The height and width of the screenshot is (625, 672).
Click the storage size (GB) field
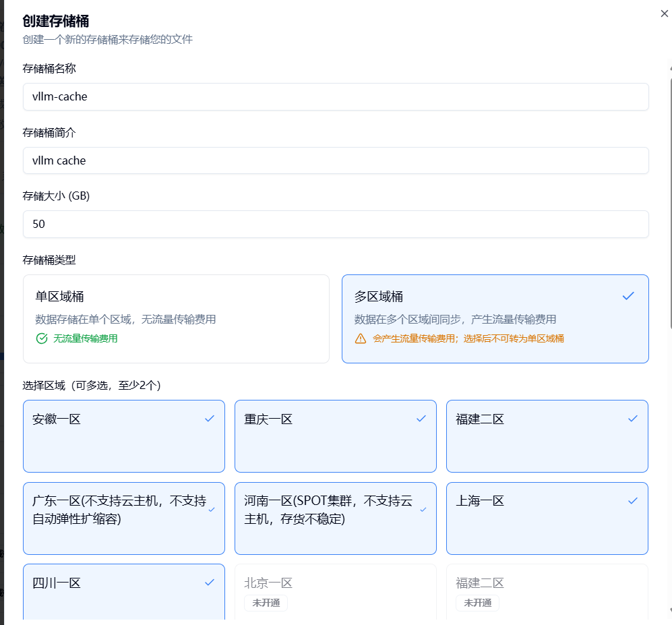336,224
